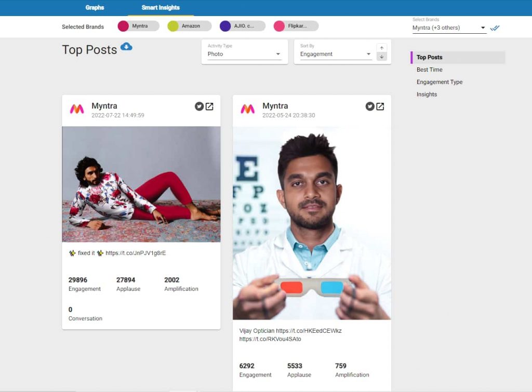The width and height of the screenshot is (532, 392).
Task: Click the 2022-05-24 20:38:30 timestamp
Action: (x=288, y=115)
